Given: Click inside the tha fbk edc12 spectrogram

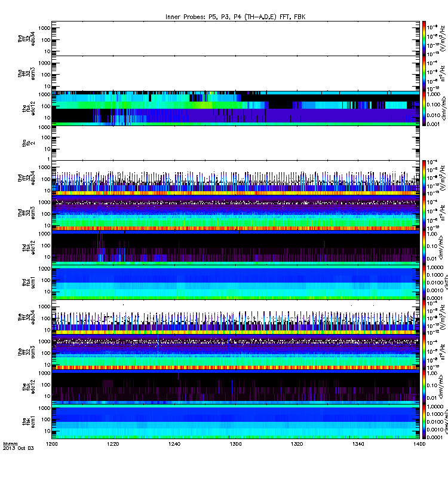Looking at the screenshot, I should tap(235, 108).
